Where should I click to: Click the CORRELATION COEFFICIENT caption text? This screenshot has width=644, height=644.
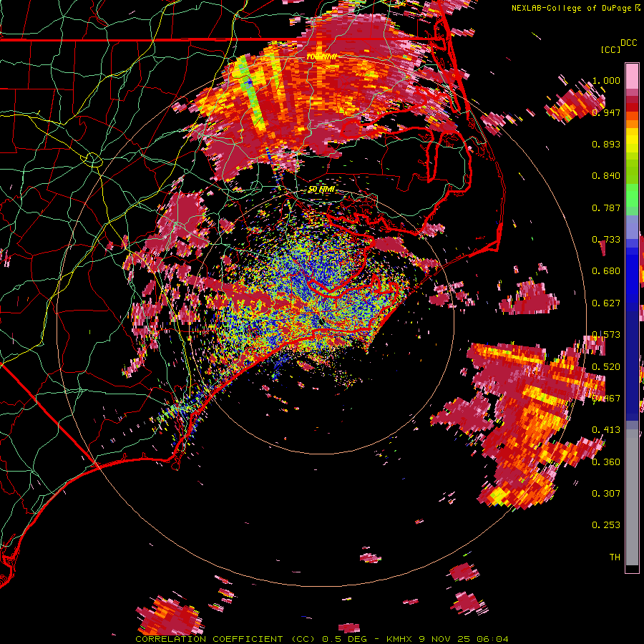pyautogui.click(x=209, y=639)
